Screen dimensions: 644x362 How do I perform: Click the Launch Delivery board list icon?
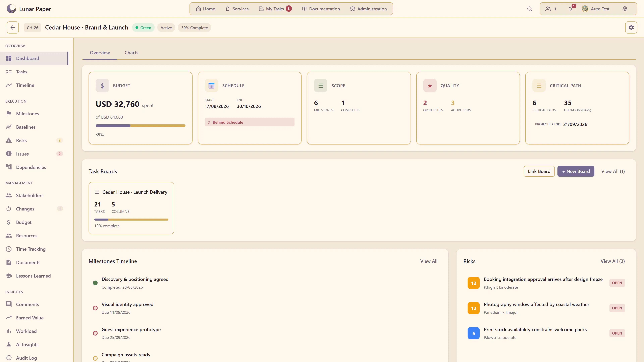point(96,192)
